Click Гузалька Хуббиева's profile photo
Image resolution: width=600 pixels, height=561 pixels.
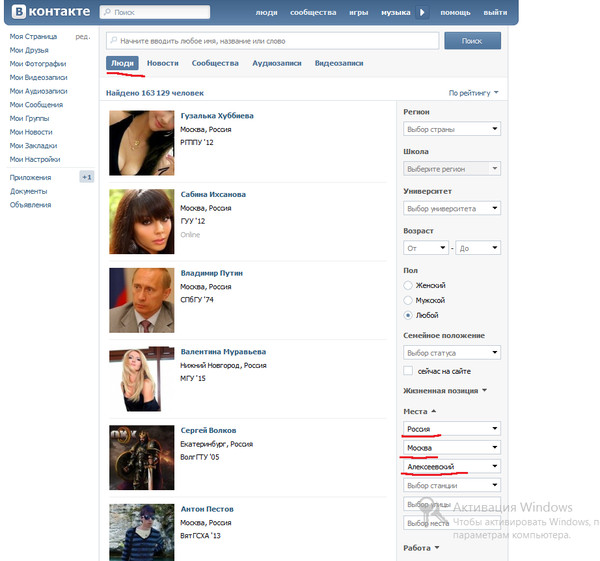(142, 143)
